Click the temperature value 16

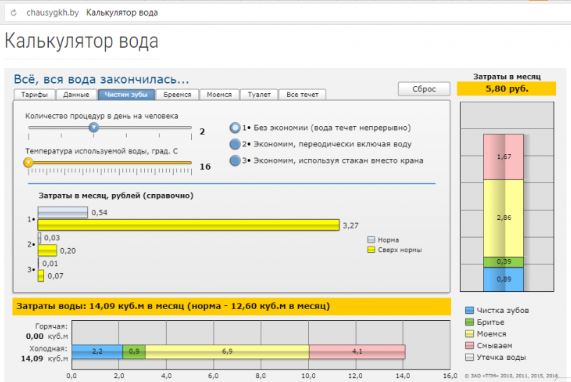click(205, 167)
